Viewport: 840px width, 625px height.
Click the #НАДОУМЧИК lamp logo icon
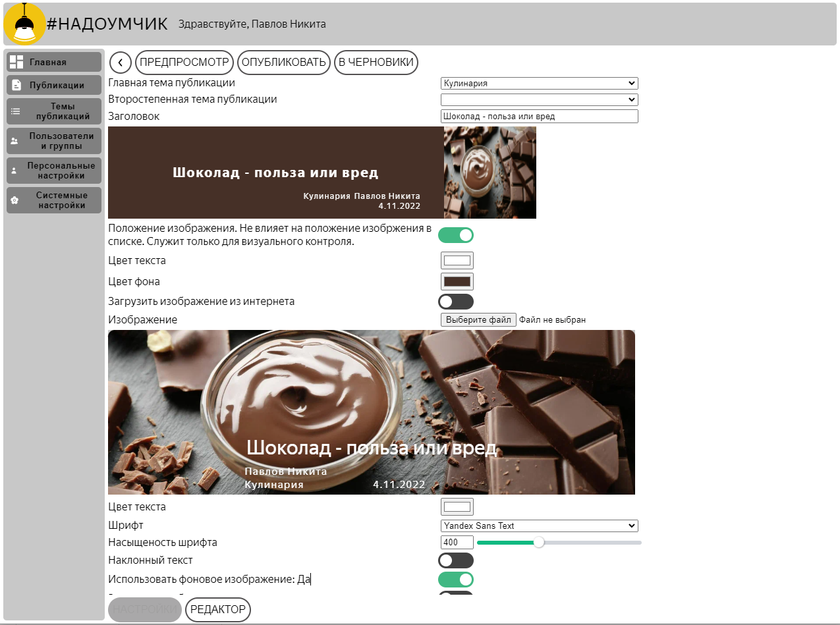point(24,24)
